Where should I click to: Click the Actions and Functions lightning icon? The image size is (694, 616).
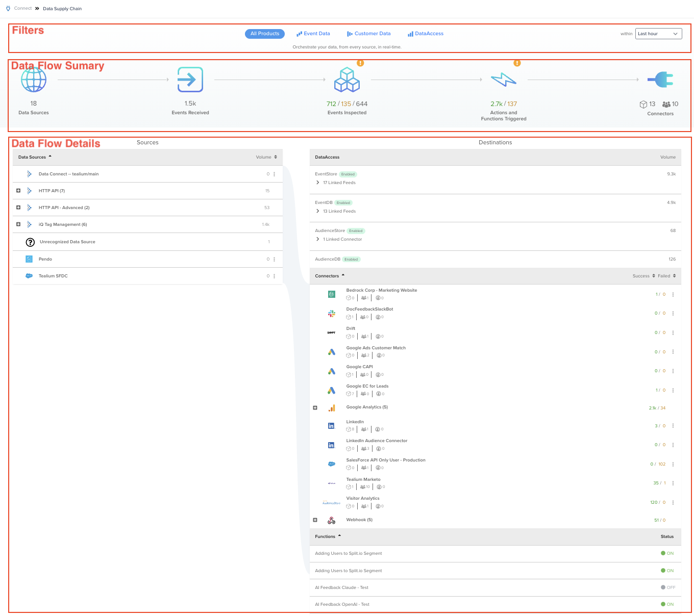click(504, 80)
